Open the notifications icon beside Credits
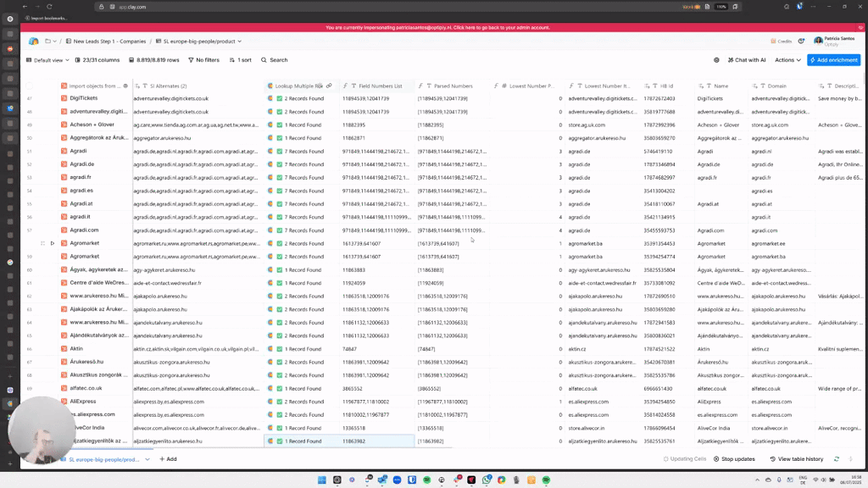 pos(801,41)
